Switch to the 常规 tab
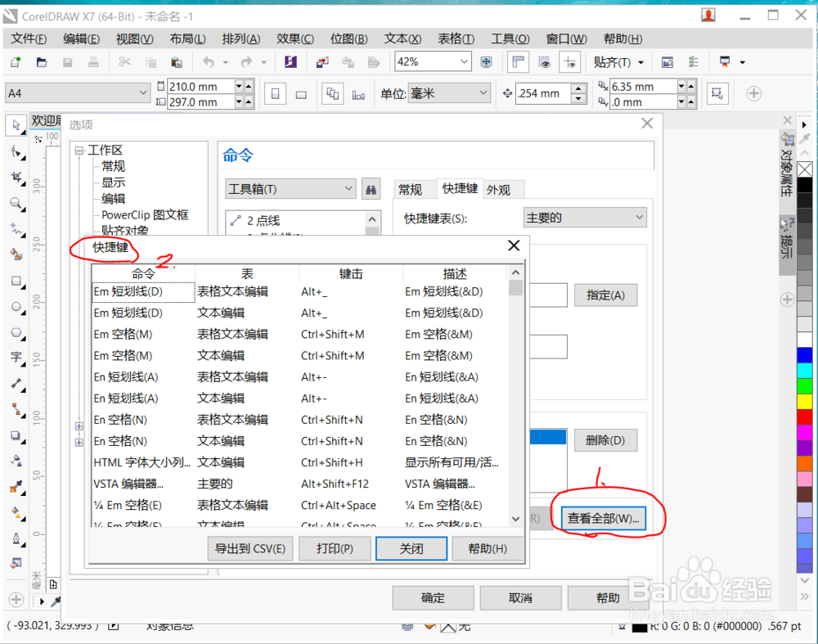818x644 pixels. pos(410,190)
